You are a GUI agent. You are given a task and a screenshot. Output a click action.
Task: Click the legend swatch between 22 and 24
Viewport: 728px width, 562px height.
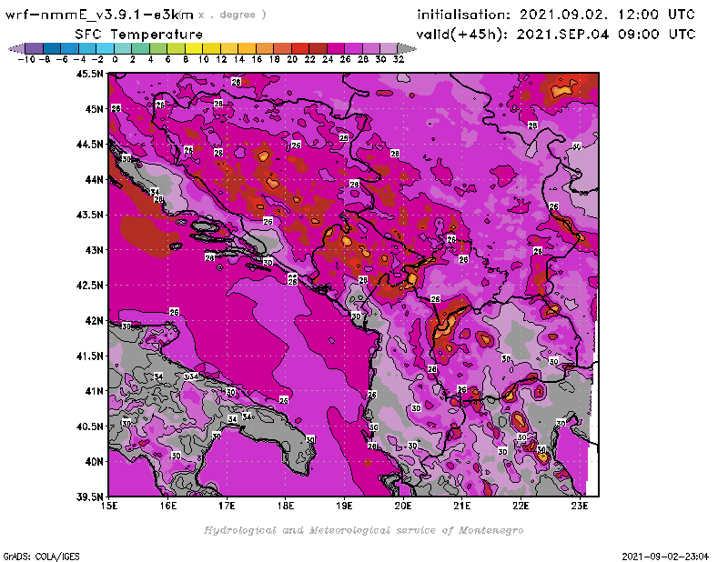[318, 48]
